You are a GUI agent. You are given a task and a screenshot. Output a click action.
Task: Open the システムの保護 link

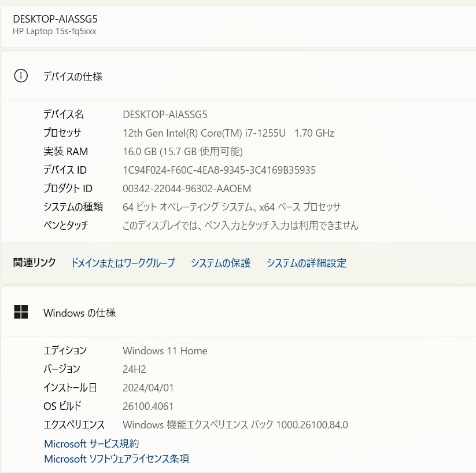(221, 263)
